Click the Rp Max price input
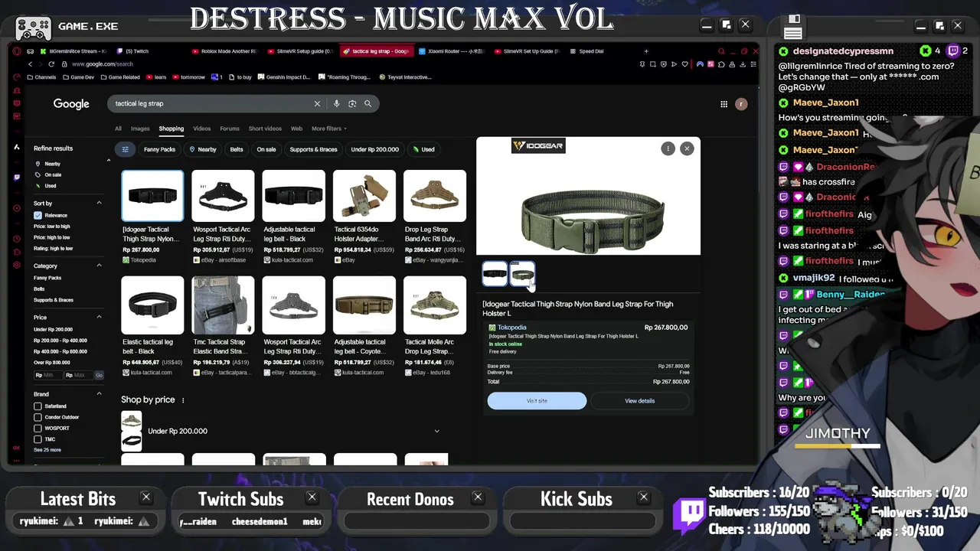Screen dimensions: 980x551 [78, 375]
